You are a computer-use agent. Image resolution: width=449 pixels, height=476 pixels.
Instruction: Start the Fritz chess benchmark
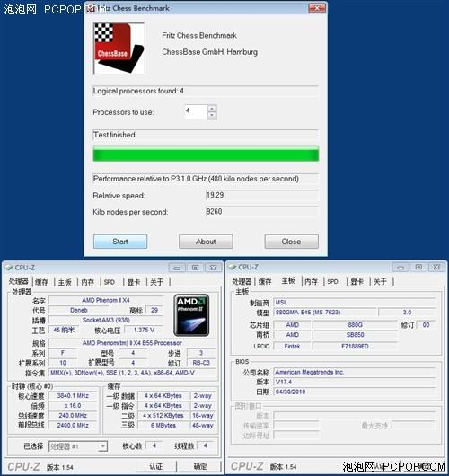(120, 242)
